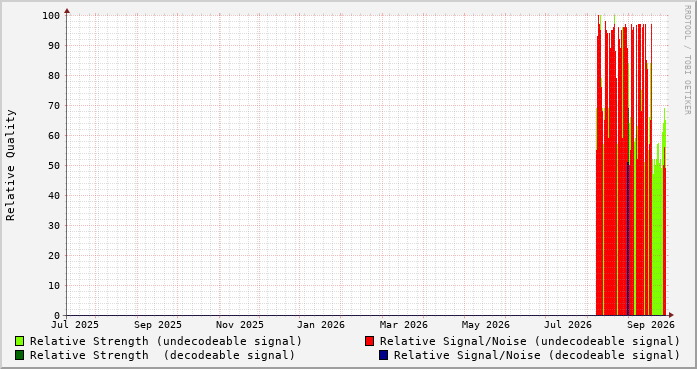
Task: Click the light green undecodeable strength swatch
Action: pos(20,341)
